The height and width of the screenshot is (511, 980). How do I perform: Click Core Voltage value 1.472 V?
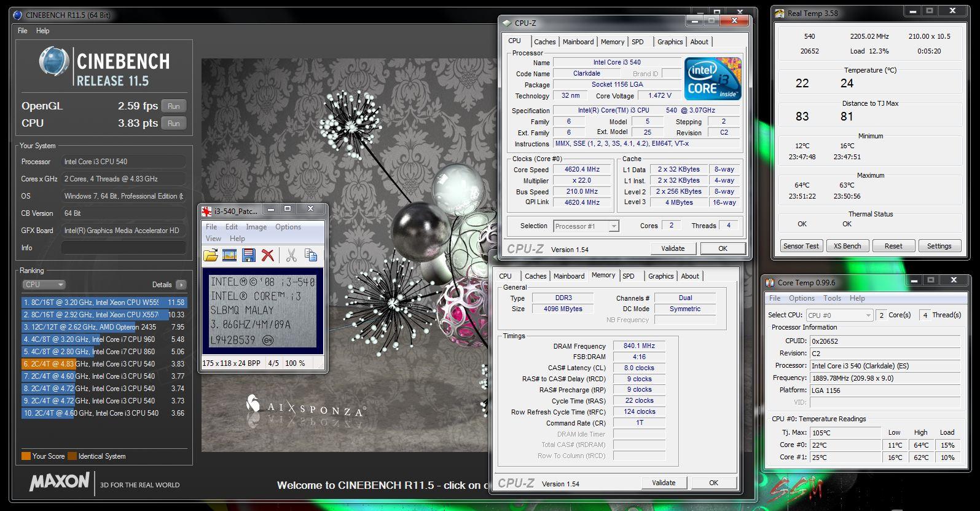point(660,96)
